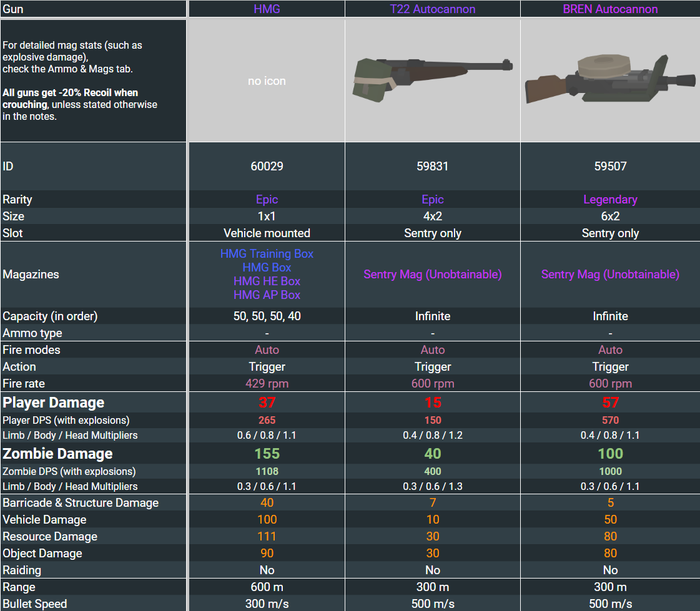The image size is (700, 611).
Task: Select the HMG Player Damage value 37
Action: [x=267, y=403]
